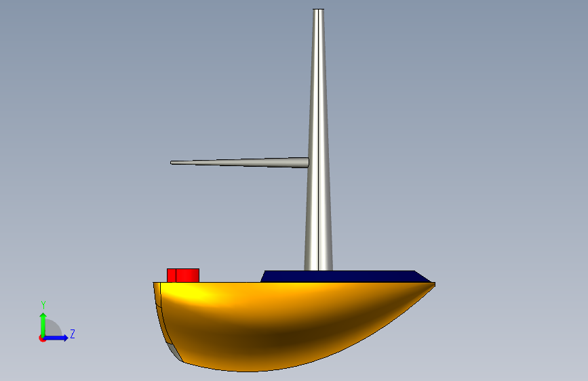The height and width of the screenshot is (381, 588).
Task: Click the blue Z axis arrow
Action: click(56, 338)
